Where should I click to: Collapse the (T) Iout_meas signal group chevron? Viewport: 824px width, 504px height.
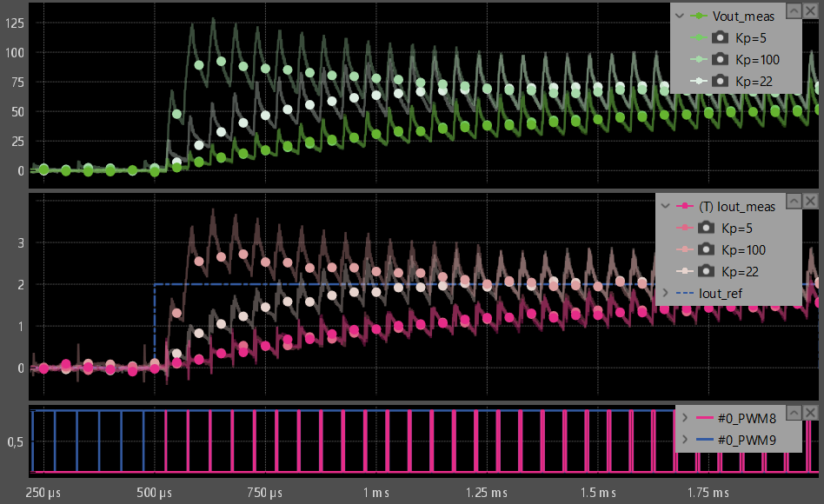point(665,207)
